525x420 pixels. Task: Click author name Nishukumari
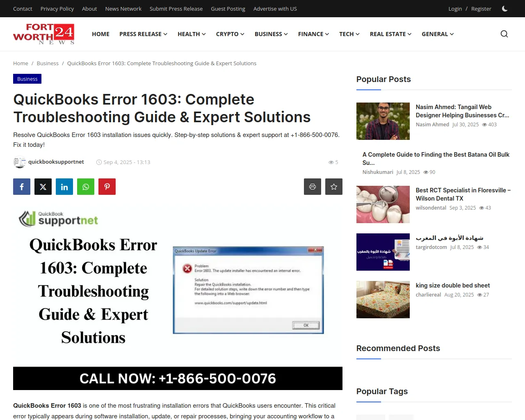(378, 172)
